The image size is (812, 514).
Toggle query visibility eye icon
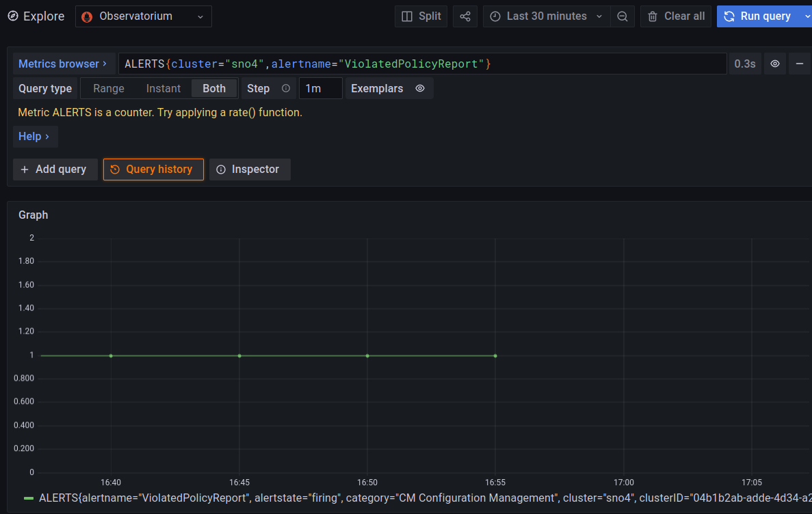click(x=775, y=64)
